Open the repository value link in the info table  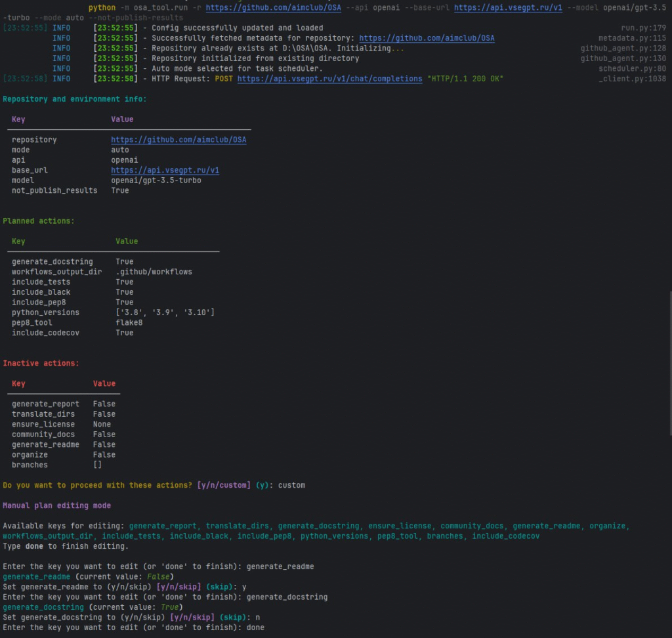[178, 140]
